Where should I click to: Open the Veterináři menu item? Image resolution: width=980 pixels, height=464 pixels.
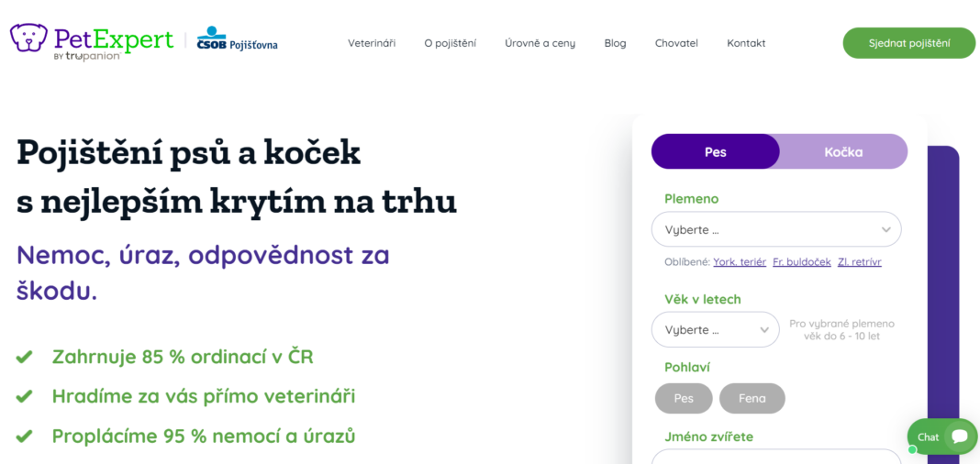[x=372, y=43]
